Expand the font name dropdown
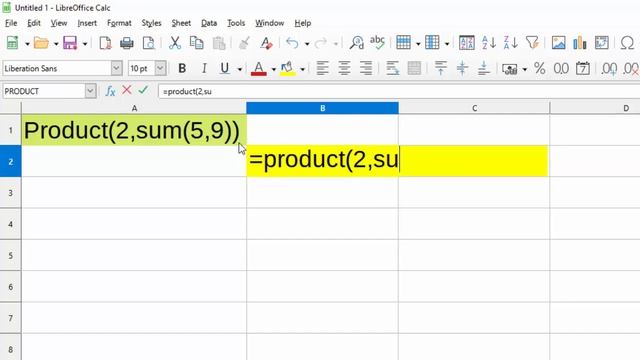This screenshot has width=640, height=360. (x=116, y=68)
